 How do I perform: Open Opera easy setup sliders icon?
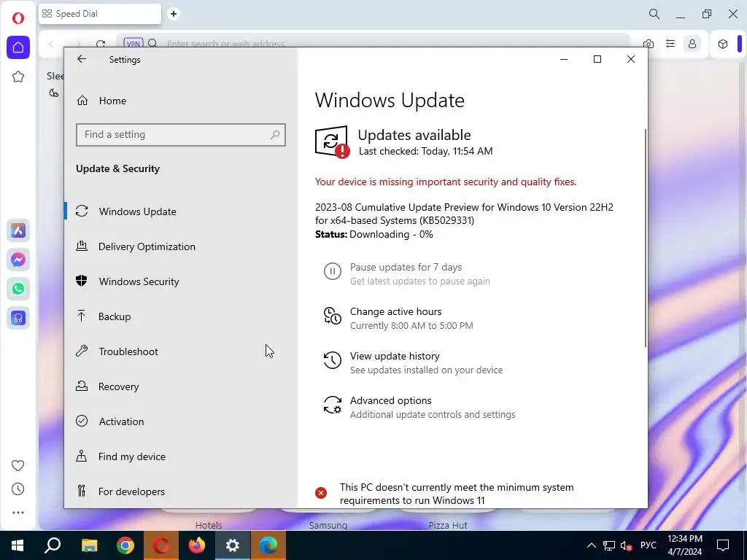click(670, 44)
